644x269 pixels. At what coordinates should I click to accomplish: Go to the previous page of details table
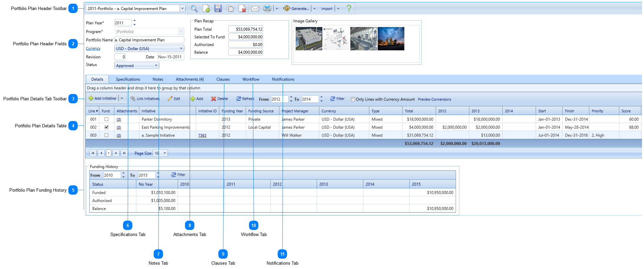point(101,153)
